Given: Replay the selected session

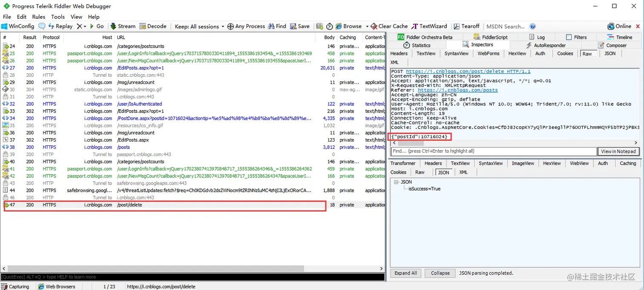Looking at the screenshot, I should coord(60,26).
